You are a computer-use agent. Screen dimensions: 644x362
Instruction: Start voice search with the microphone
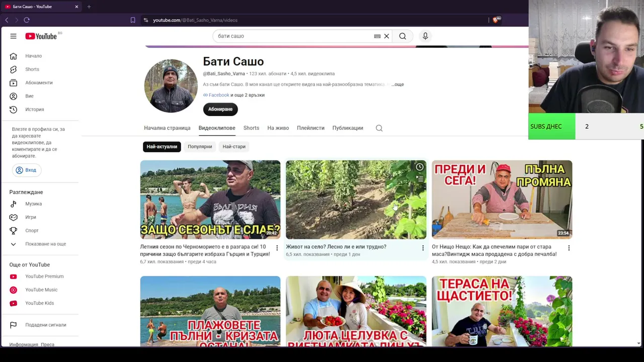tap(425, 36)
